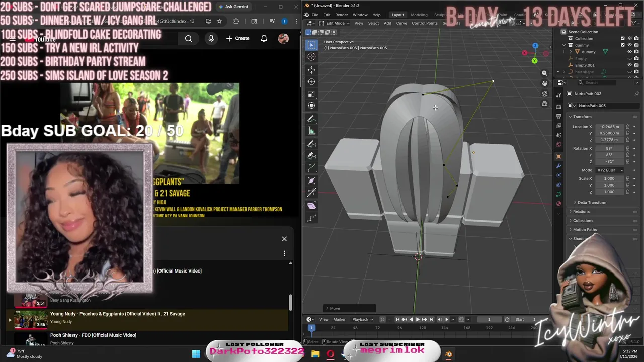
Task: Toggle render camera icon for Empty.001
Action: pyautogui.click(x=636, y=65)
